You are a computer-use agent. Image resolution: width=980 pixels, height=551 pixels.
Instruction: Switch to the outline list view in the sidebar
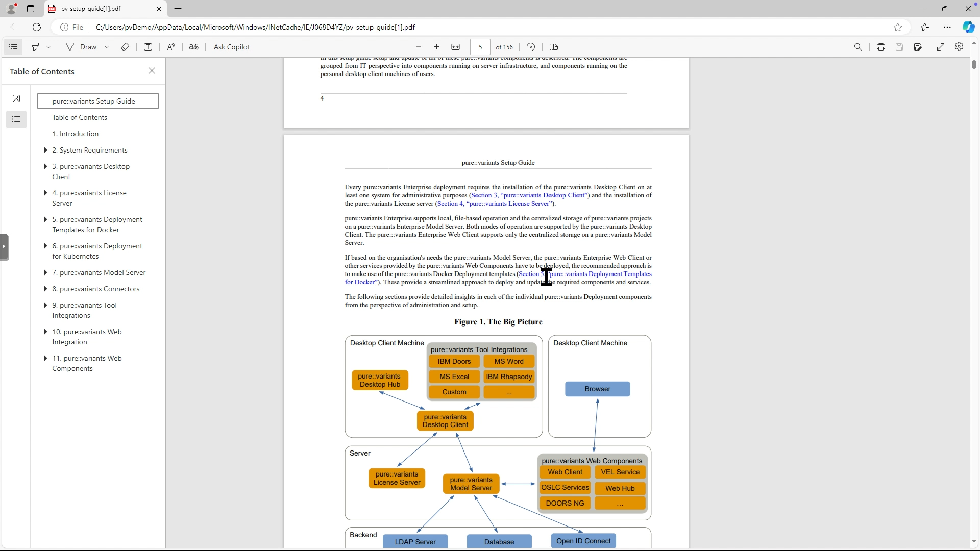coord(16,119)
